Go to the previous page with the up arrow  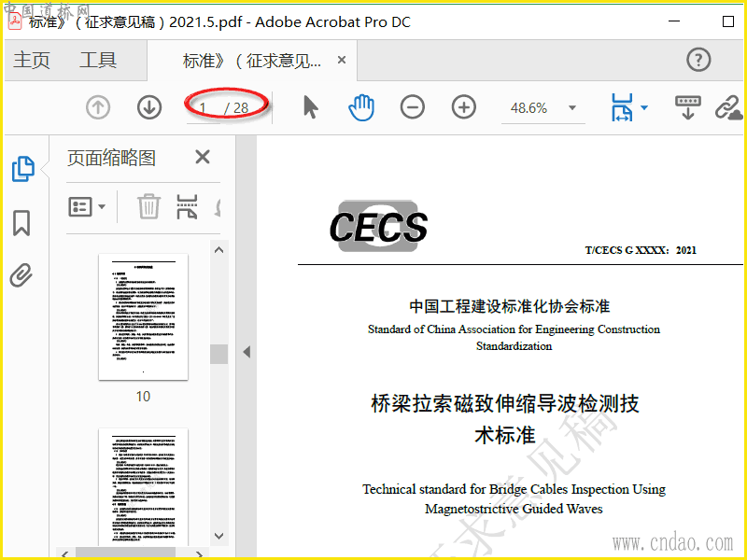coord(98,107)
